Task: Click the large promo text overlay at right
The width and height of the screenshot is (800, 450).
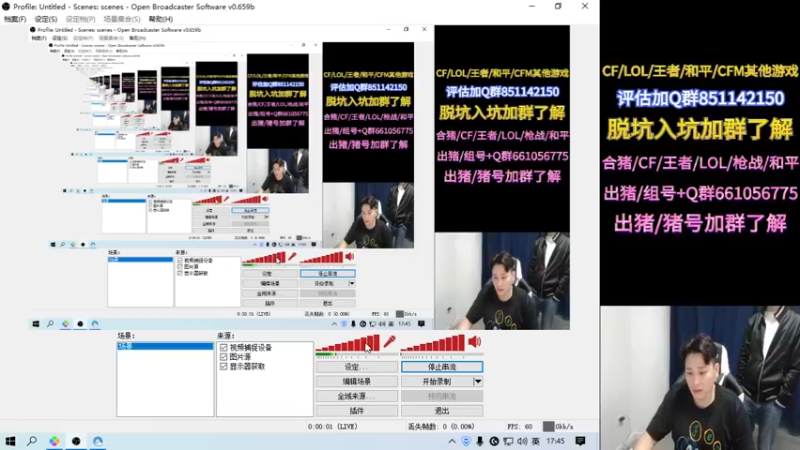Action: coord(700,148)
